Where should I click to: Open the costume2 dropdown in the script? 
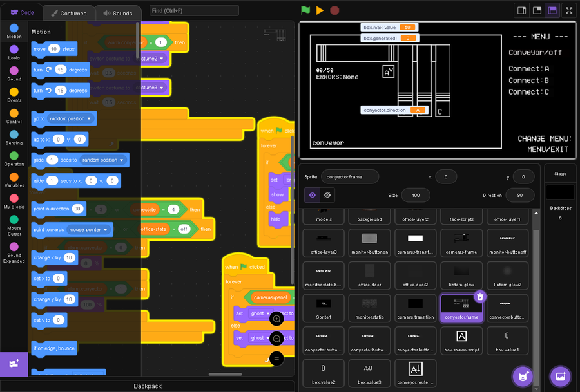point(152,59)
